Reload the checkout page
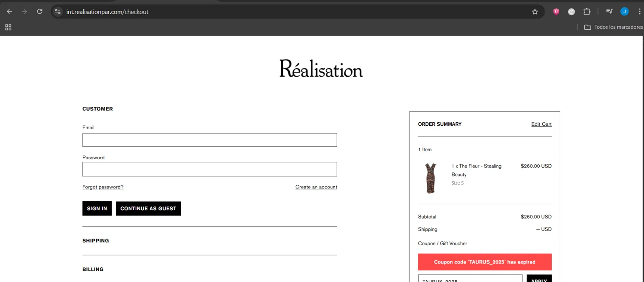 coord(39,12)
